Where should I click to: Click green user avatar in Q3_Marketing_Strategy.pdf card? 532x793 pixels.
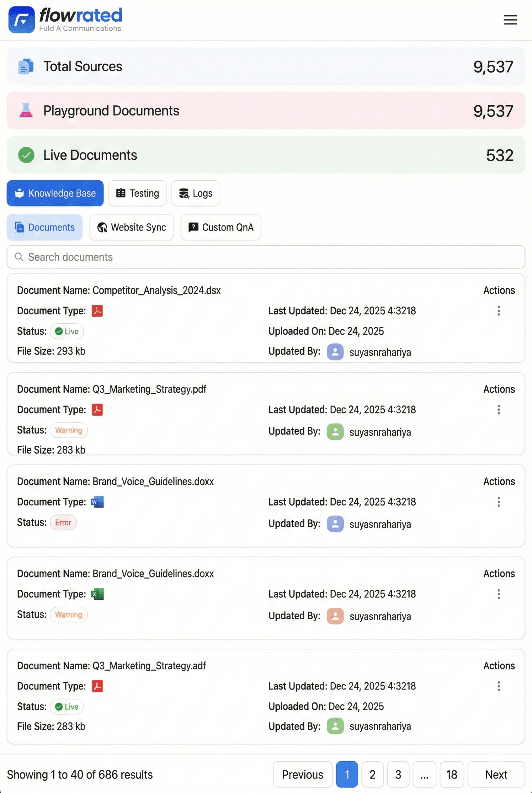335,432
